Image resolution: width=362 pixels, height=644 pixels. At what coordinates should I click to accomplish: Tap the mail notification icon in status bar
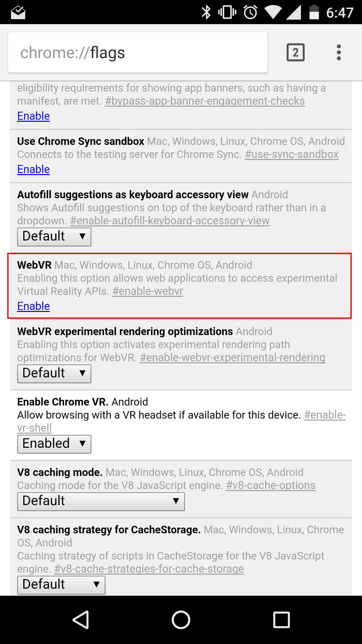(18, 13)
